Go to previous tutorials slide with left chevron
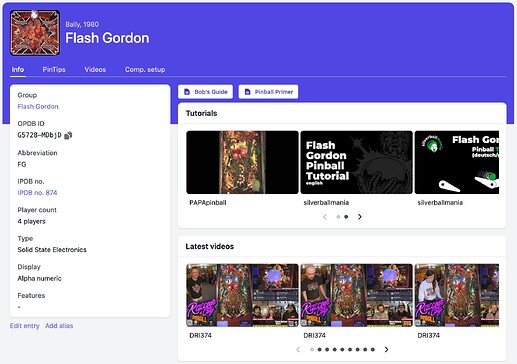Image resolution: width=517 pixels, height=364 pixels. coord(325,217)
